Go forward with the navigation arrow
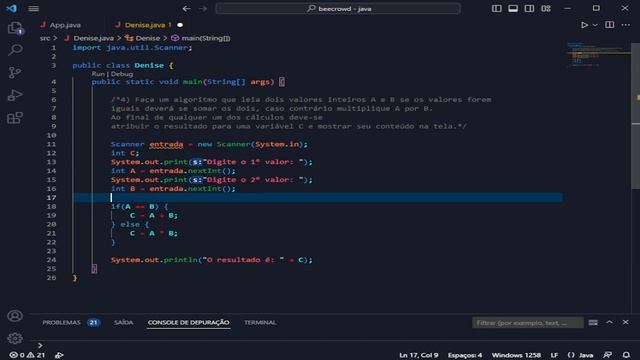 (203, 9)
